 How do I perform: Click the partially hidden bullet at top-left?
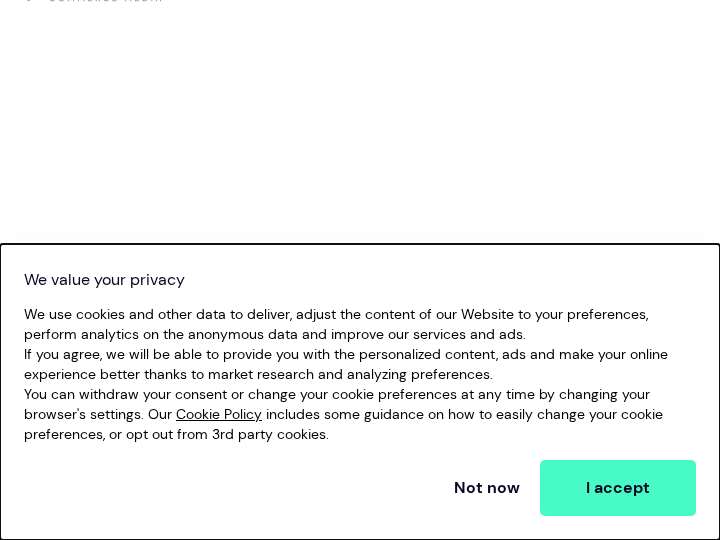29,1
